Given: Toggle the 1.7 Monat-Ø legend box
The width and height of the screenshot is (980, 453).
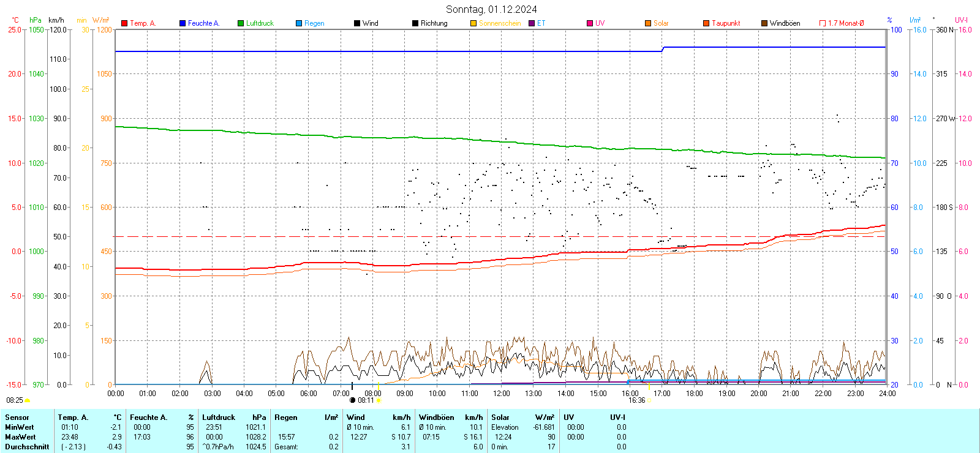Looking at the screenshot, I should click(823, 23).
